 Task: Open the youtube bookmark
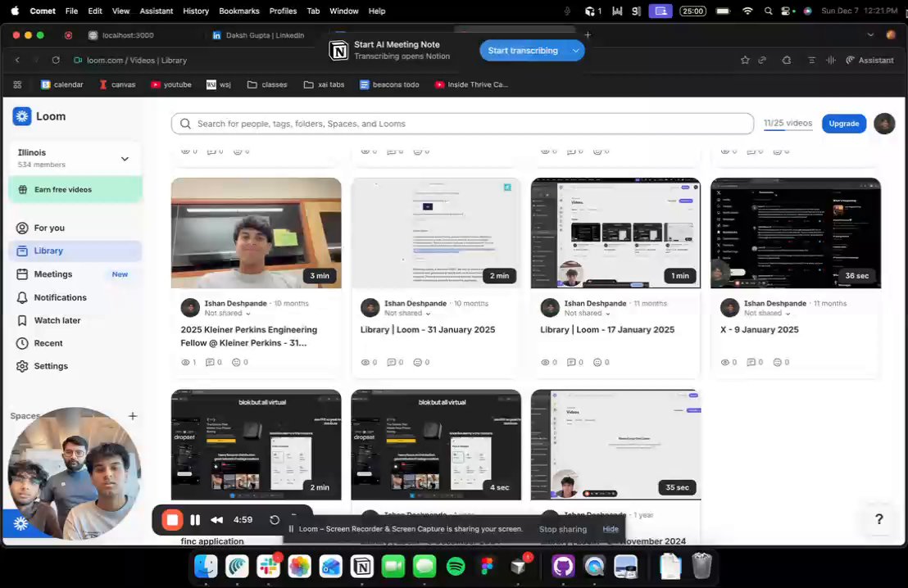(170, 84)
